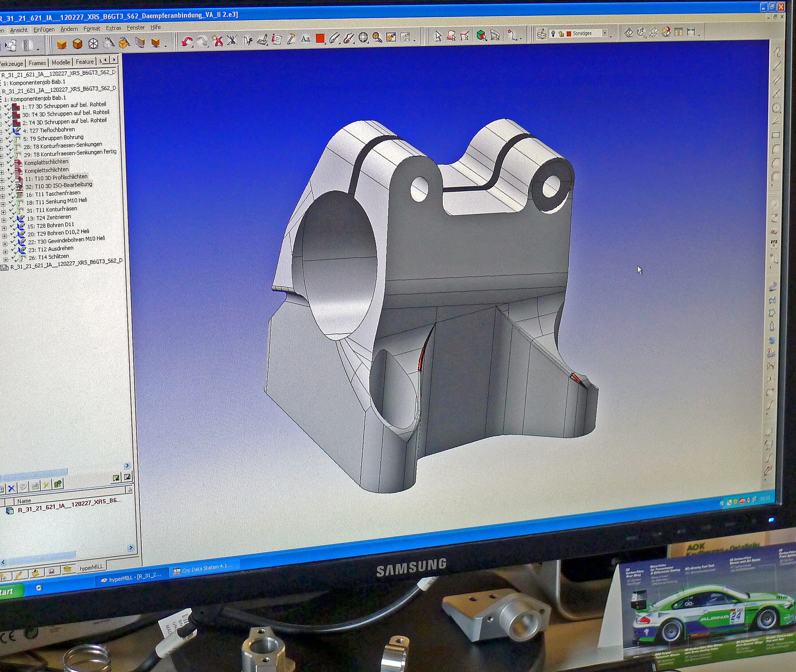Open the Hilfe menu
This screenshot has width=796, height=672.
[x=155, y=28]
